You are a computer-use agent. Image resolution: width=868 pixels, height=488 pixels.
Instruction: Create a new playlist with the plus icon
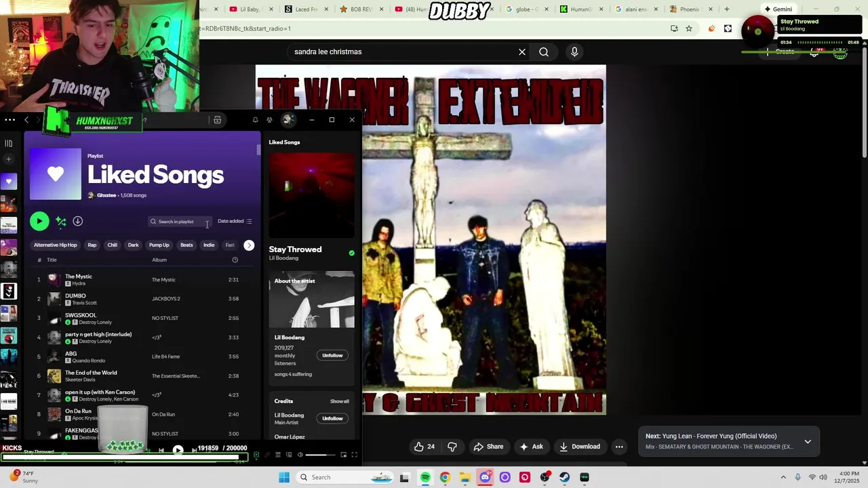(x=9, y=159)
